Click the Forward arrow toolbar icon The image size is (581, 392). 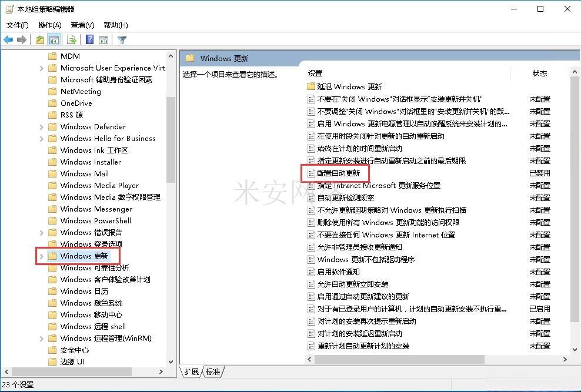tap(22, 39)
